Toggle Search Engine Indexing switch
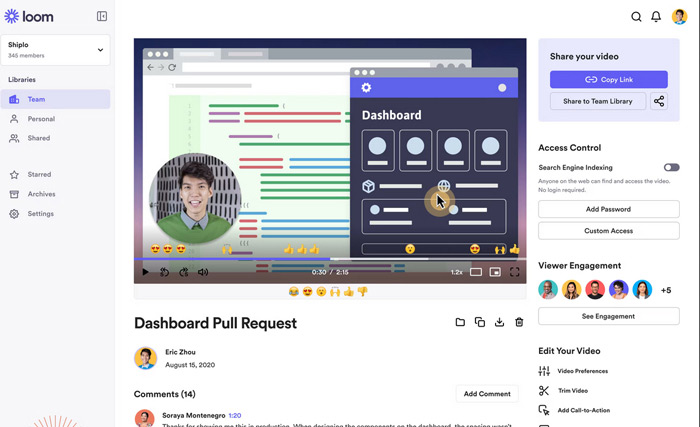The width and height of the screenshot is (700, 427). [671, 167]
